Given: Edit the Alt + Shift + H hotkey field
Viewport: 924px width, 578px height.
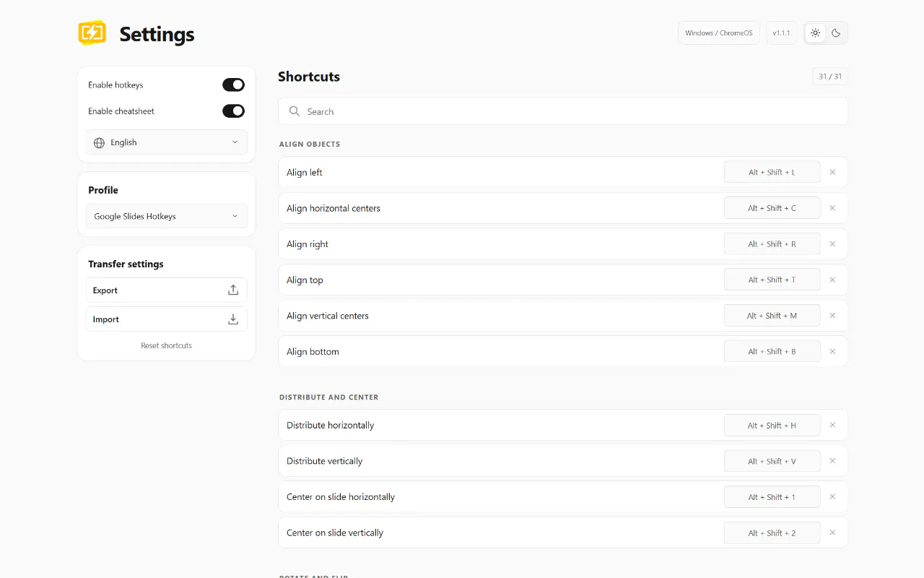Looking at the screenshot, I should (x=772, y=426).
